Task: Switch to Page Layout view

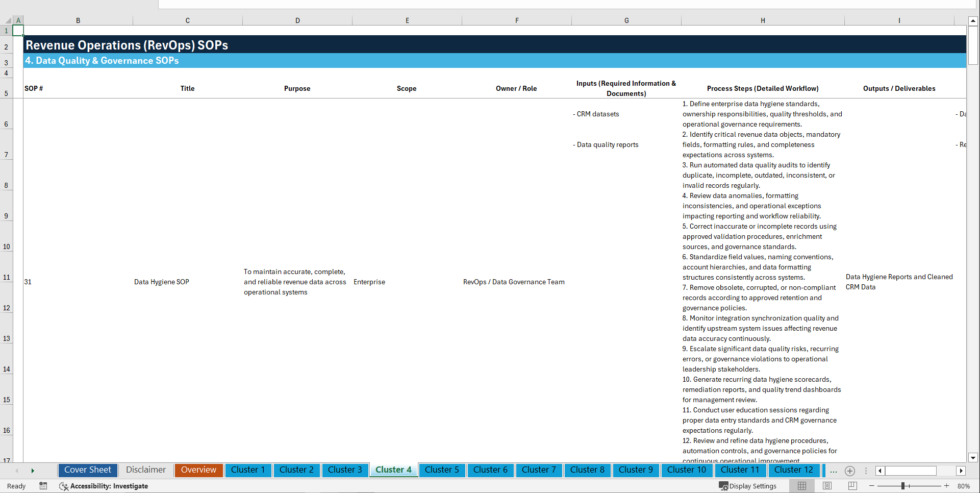Action: point(827,486)
